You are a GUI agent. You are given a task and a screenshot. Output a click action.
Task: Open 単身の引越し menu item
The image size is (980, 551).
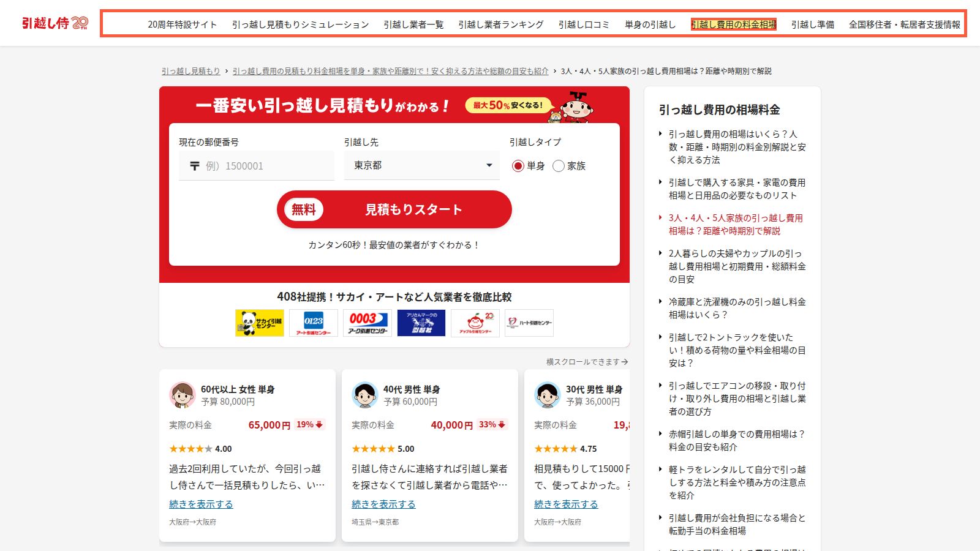[x=650, y=24]
